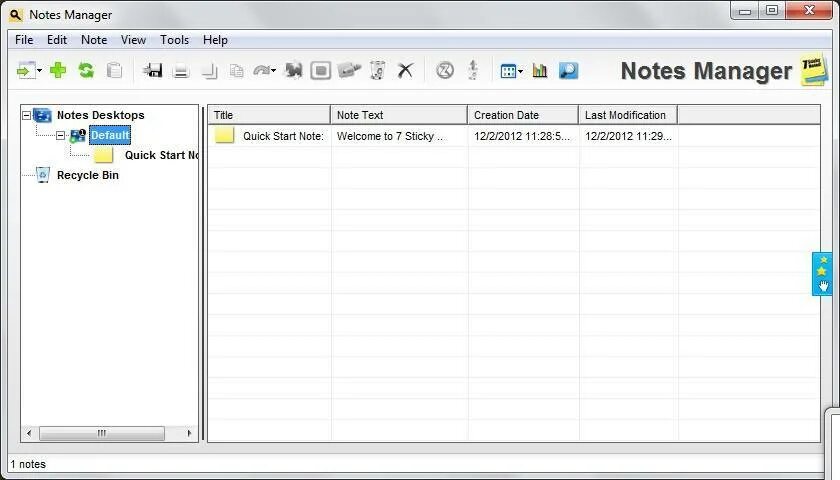This screenshot has width=840, height=480.
Task: Click the circled Z sleep icon
Action: tap(445, 70)
